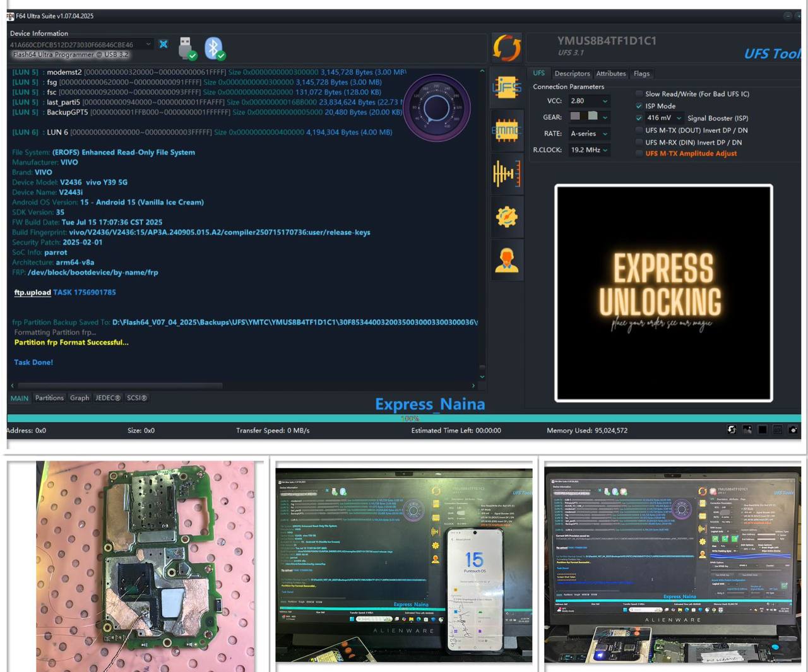Image resolution: width=808 pixels, height=672 pixels.
Task: Click the status bar image icon
Action: (747, 430)
